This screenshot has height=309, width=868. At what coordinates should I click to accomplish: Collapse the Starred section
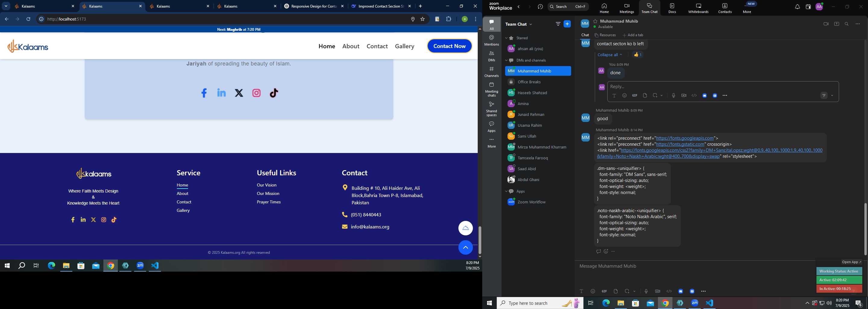click(x=506, y=38)
